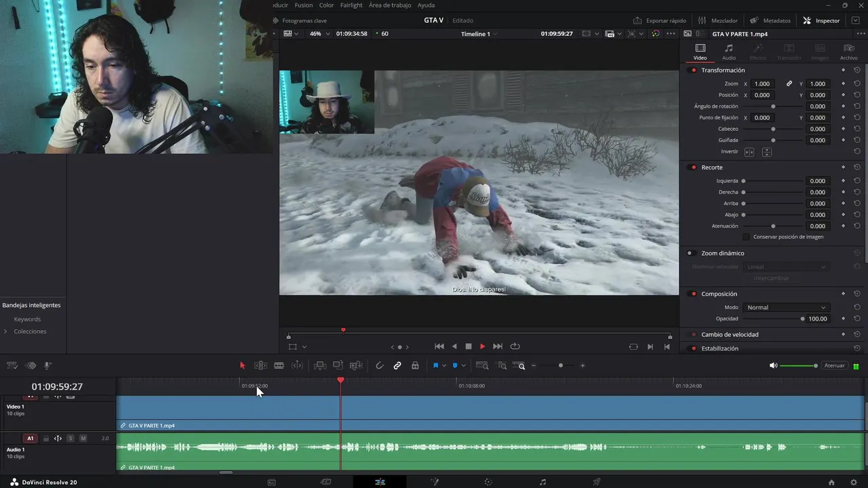
Task: Open the Modo Normal dropdown
Action: [x=785, y=308]
